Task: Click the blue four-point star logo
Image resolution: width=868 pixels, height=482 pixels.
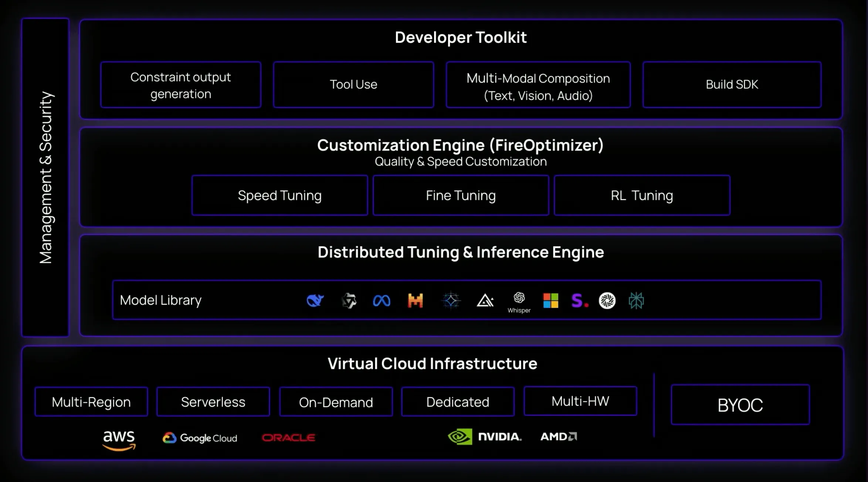Action: [451, 301]
